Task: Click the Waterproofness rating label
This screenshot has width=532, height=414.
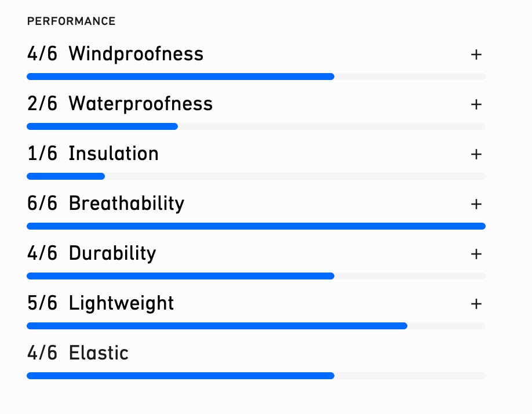Action: [120, 104]
